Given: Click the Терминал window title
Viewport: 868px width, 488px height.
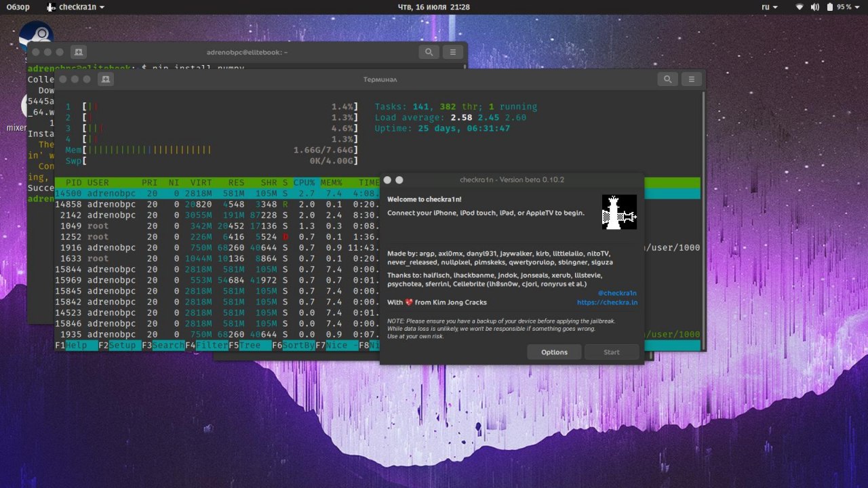Looking at the screenshot, I should (380, 79).
